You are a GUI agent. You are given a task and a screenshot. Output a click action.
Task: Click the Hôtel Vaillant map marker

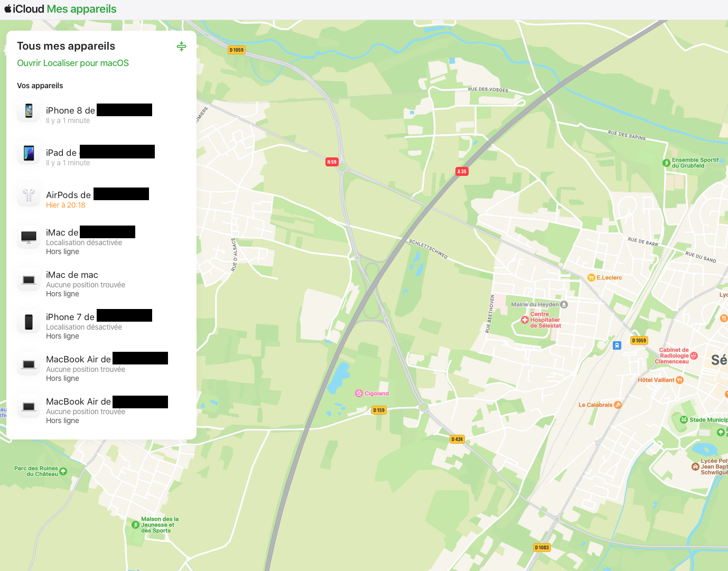click(680, 380)
